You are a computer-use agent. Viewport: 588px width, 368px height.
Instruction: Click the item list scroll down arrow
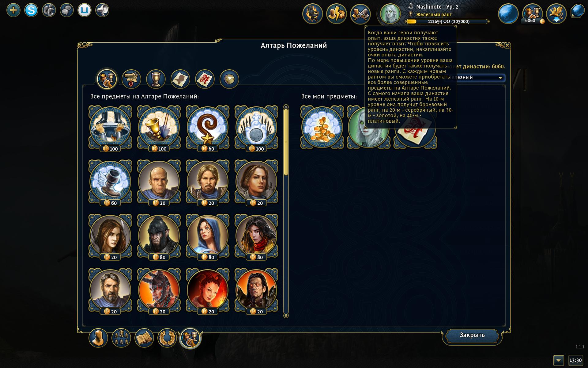coord(286,315)
